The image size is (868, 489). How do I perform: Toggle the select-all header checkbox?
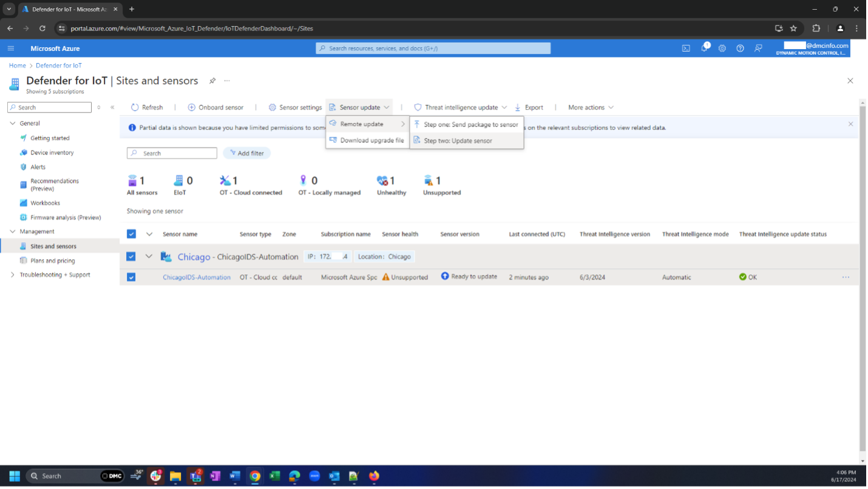(x=131, y=234)
